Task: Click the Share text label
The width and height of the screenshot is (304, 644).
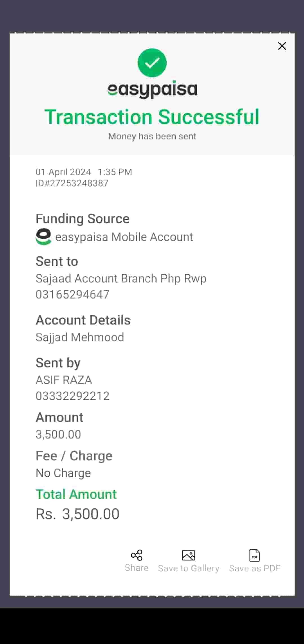Action: tap(137, 568)
